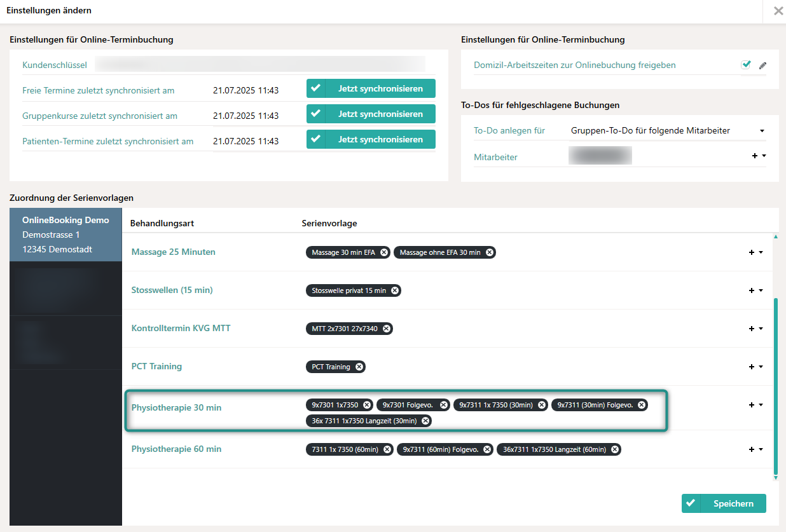
Task: Remove the "9x7301 1x7350" tag from Physiotherapie 30 min
Action: click(367, 405)
